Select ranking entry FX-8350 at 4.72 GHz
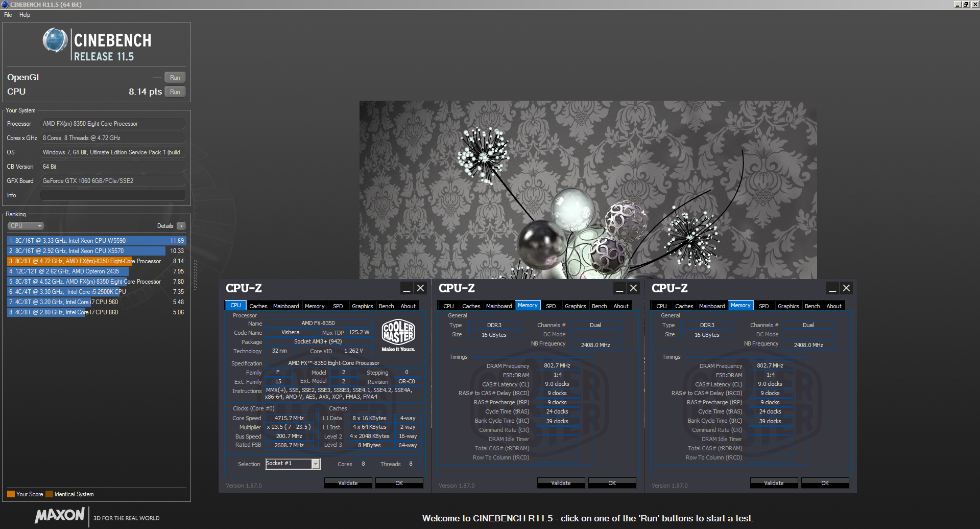980x529 pixels. (x=97, y=261)
